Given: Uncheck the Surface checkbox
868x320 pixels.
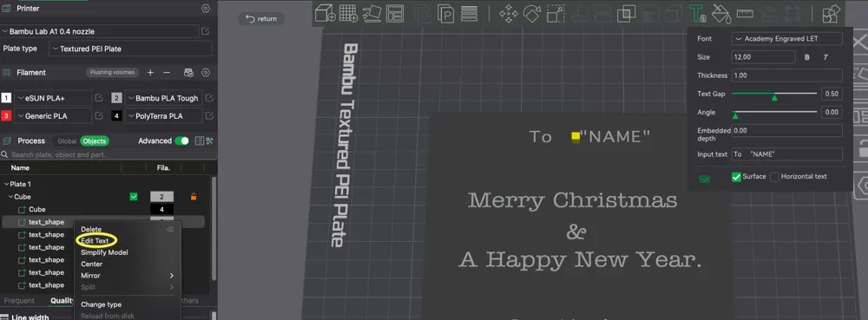Looking at the screenshot, I should [x=736, y=177].
